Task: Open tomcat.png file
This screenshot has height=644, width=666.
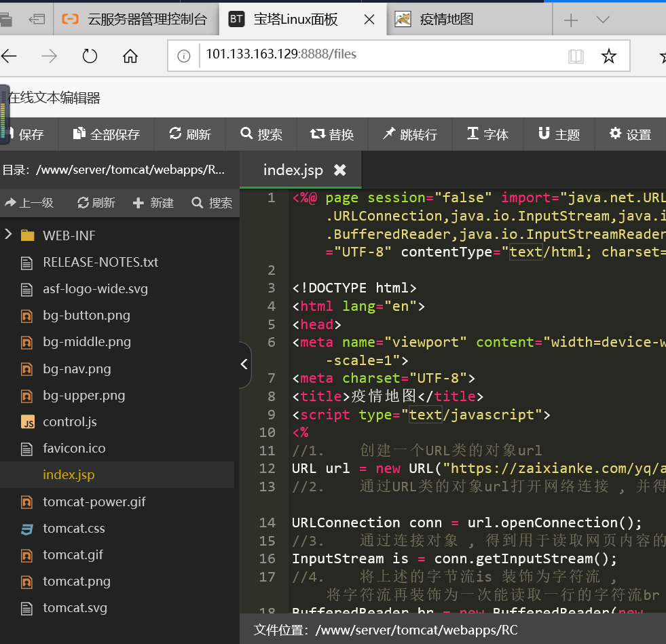Action: [x=77, y=582]
